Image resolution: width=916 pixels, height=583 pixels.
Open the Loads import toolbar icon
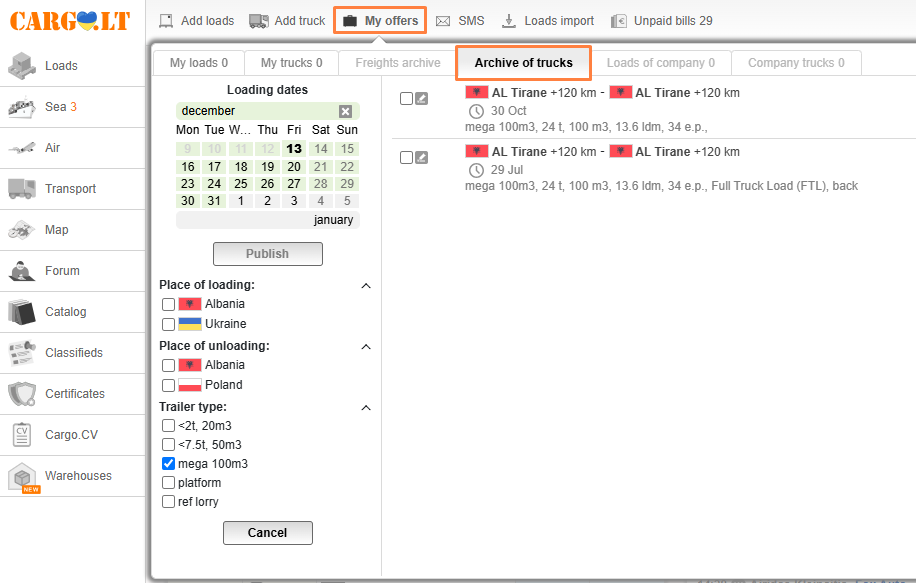(508, 21)
